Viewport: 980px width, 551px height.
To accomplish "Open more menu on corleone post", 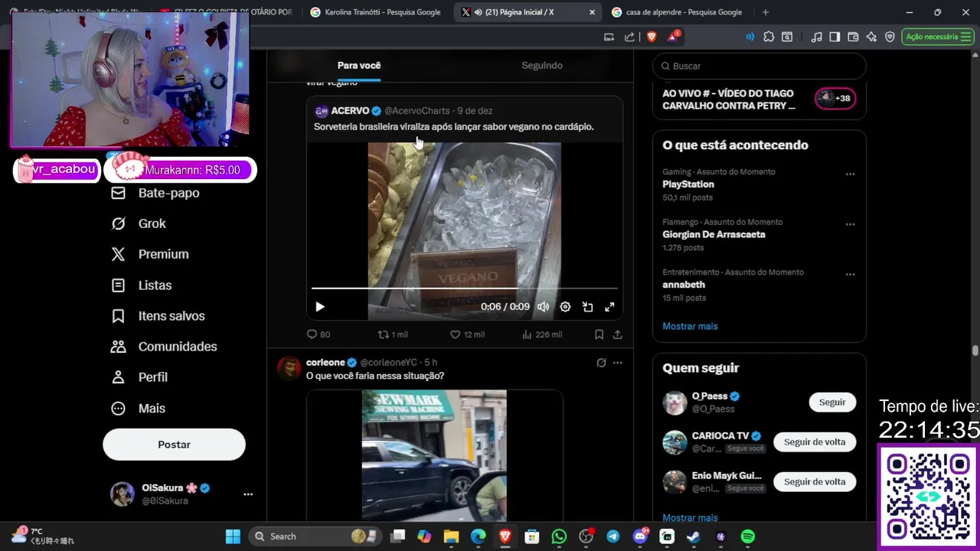I will coord(617,363).
